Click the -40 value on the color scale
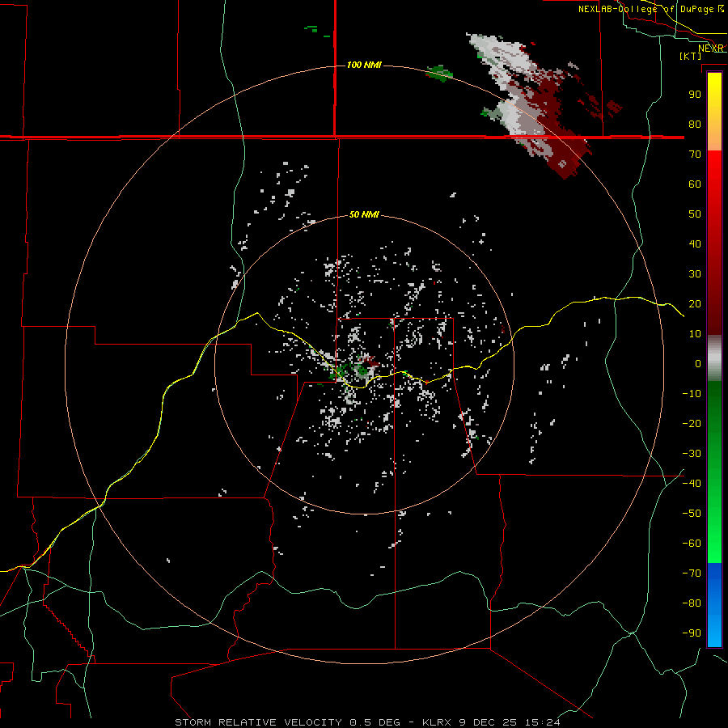728x728 pixels. (x=692, y=484)
